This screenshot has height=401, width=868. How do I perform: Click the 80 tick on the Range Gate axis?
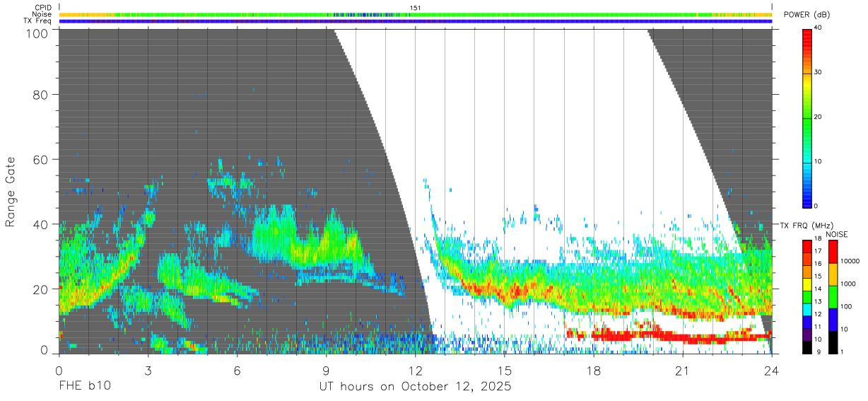[40, 94]
